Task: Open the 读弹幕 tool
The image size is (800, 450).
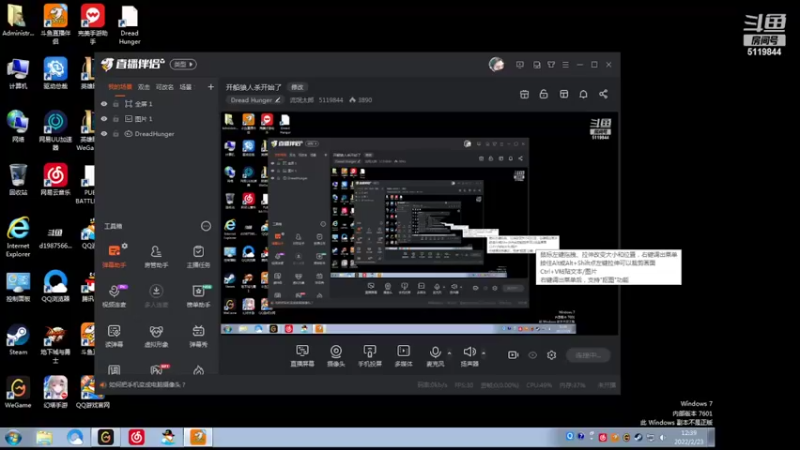Action: tap(114, 336)
